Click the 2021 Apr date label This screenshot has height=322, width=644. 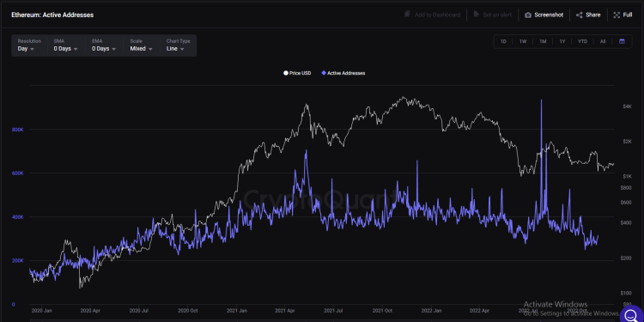(x=286, y=311)
